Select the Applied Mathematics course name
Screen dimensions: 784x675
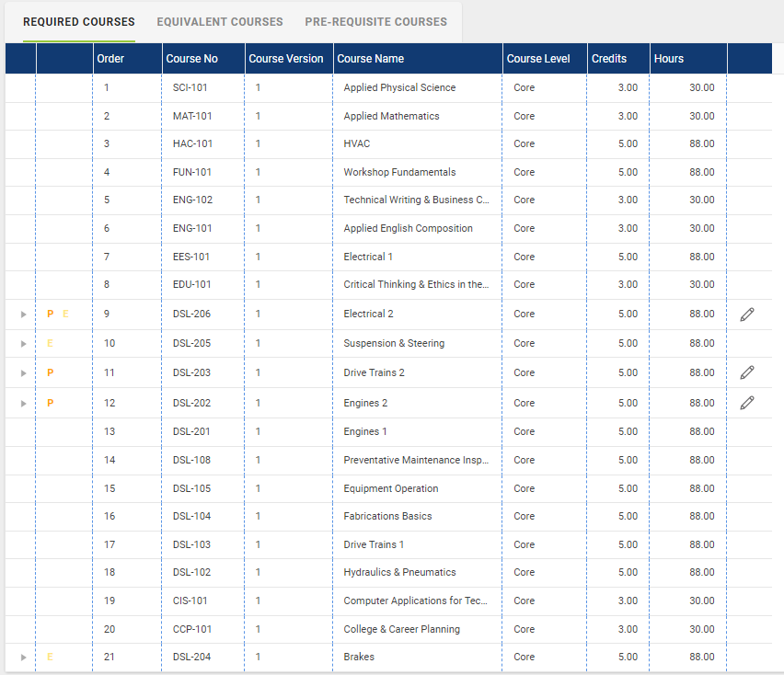coord(391,116)
